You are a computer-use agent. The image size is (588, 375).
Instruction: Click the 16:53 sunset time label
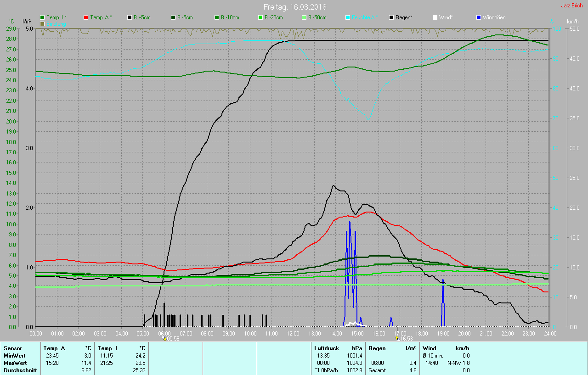coord(406,339)
